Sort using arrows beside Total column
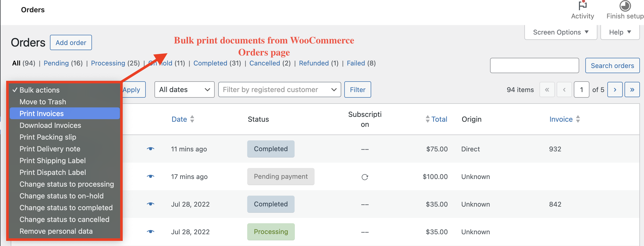This screenshot has height=246, width=644. pyautogui.click(x=428, y=119)
